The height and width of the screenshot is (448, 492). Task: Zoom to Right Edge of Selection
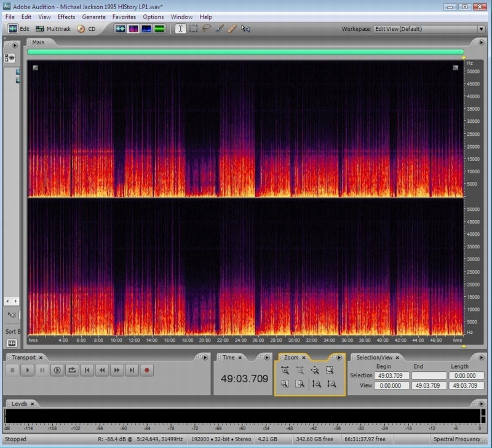(300, 383)
